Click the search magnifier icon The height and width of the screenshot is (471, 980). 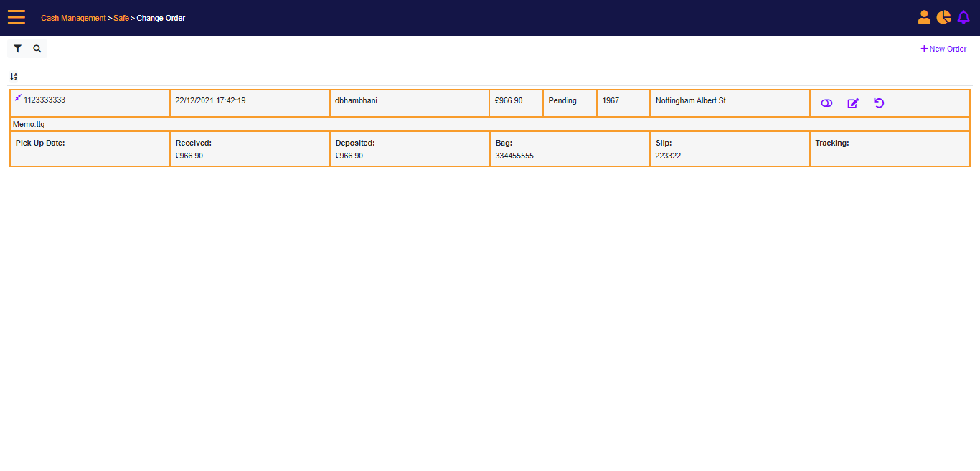click(37, 49)
